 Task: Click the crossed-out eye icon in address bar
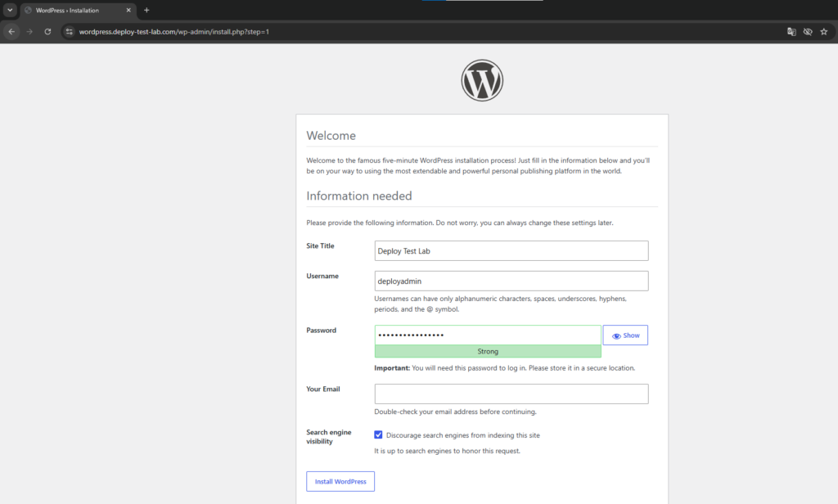pos(808,32)
